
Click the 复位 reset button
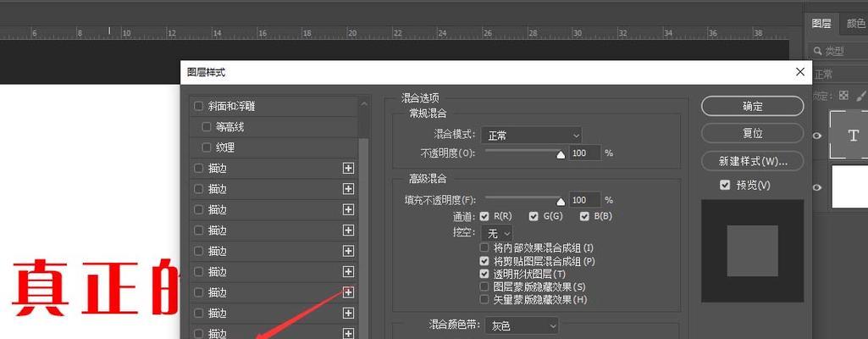click(752, 134)
